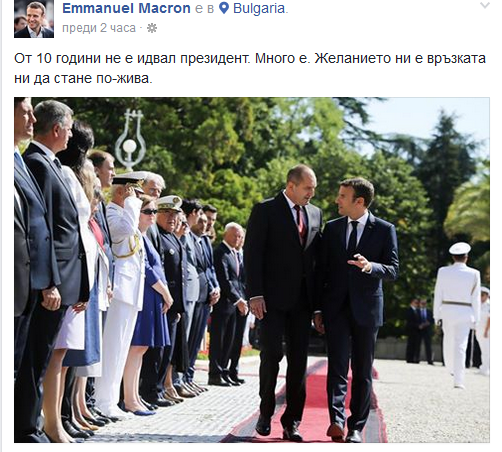Click the second line 'ни да стане по-жива'

(83, 78)
